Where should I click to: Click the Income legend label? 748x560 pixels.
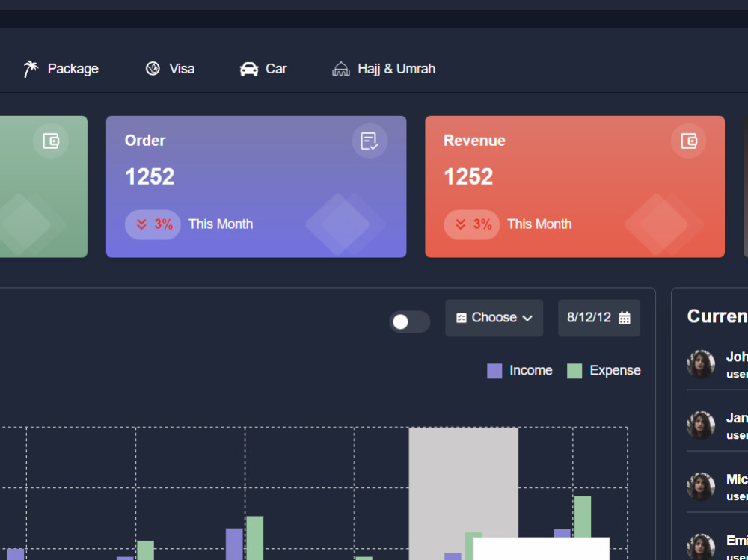click(x=530, y=370)
